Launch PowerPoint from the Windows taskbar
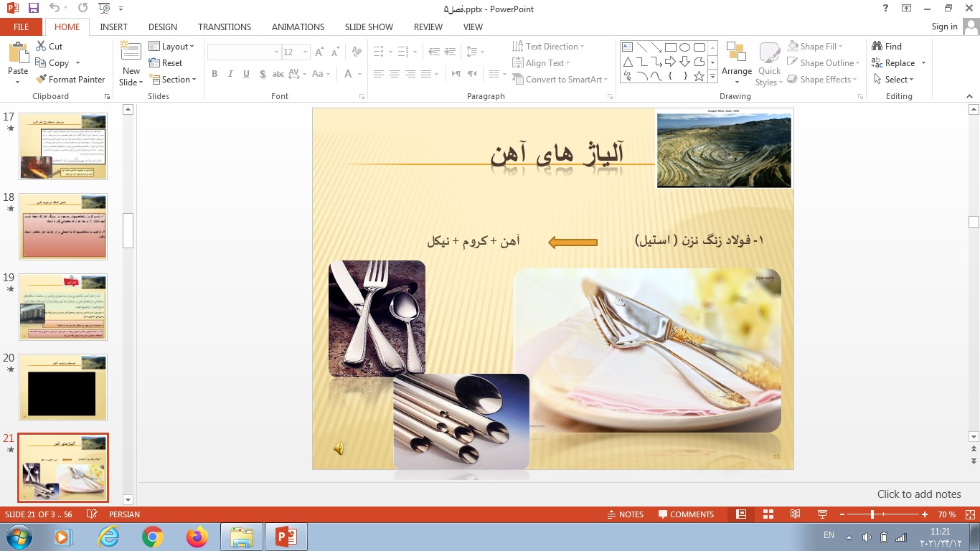The width and height of the screenshot is (980, 551). click(x=286, y=537)
